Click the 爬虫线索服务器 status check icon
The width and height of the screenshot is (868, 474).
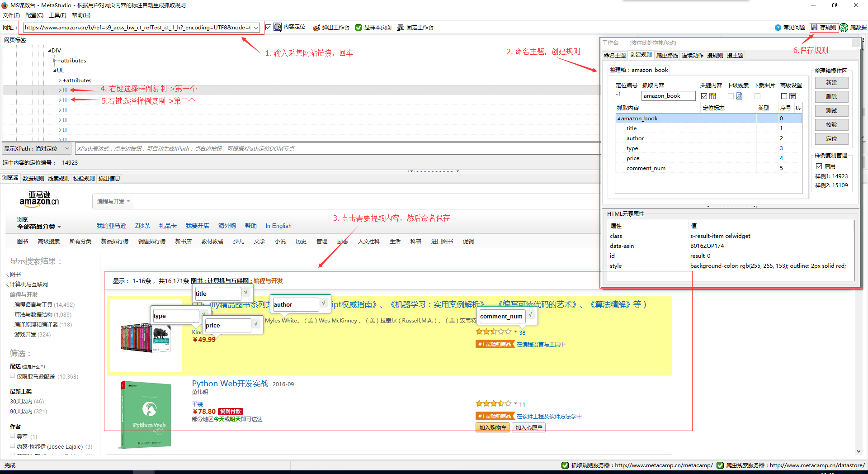[x=720, y=465]
